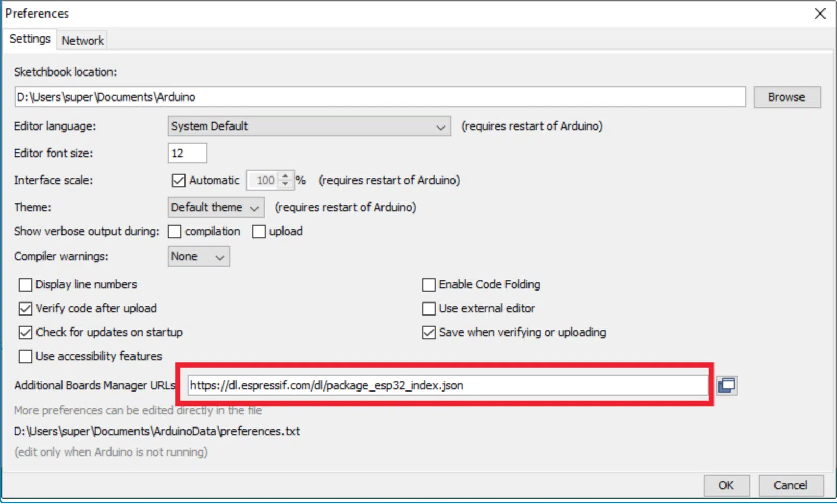Enable Display line numbers

click(26, 285)
